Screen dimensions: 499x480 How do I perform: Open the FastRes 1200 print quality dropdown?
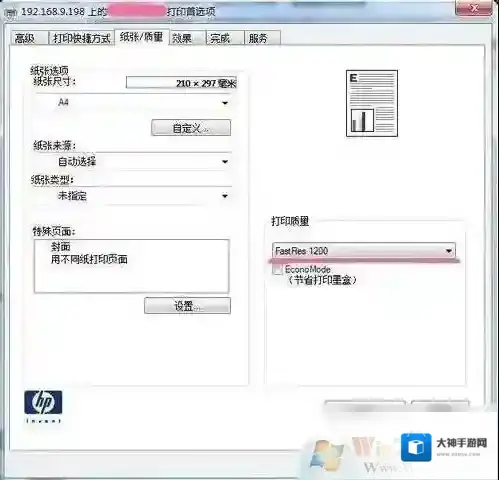pos(364,250)
